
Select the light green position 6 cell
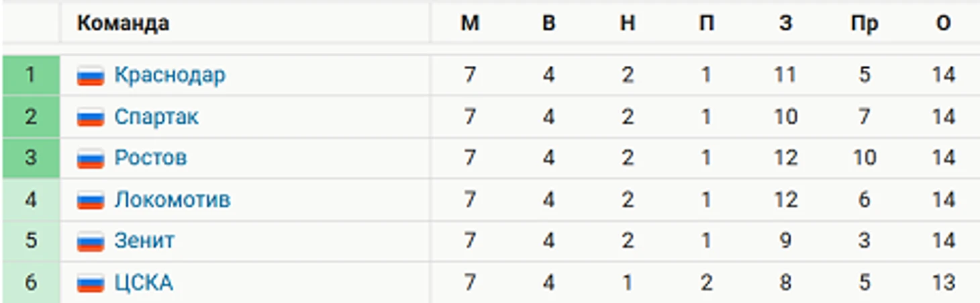[31, 283]
